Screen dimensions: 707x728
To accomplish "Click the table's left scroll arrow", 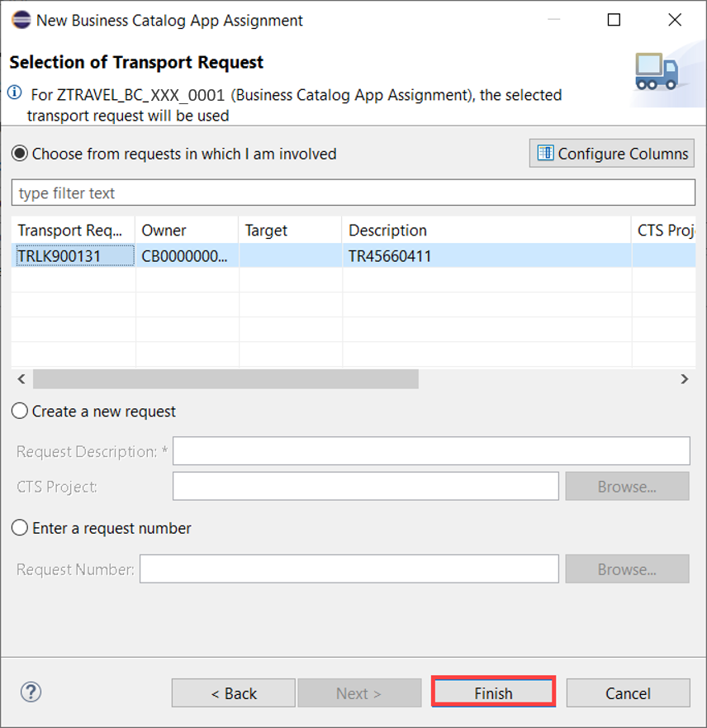I will point(21,378).
